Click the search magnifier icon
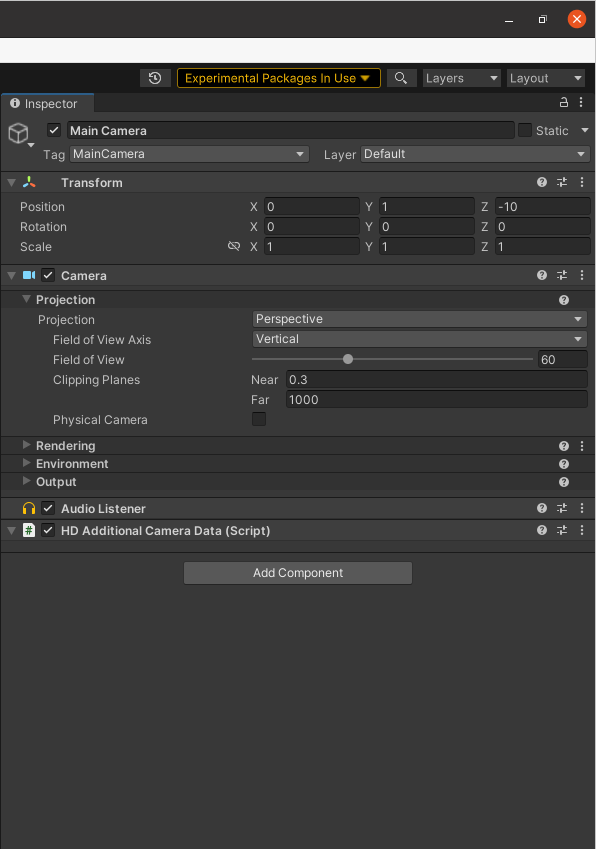This screenshot has height=849, width=596. point(401,78)
